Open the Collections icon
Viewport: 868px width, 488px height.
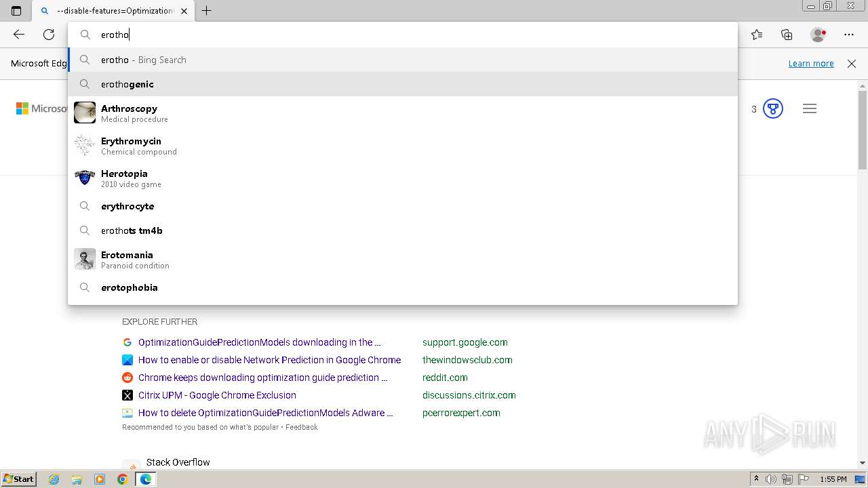(787, 35)
